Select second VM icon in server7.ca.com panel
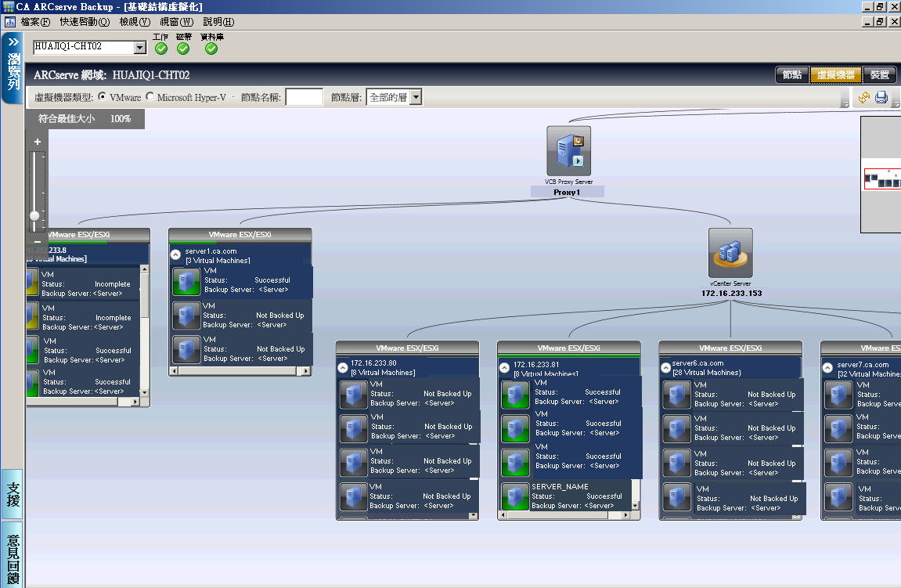The width and height of the screenshot is (901, 588). point(838,428)
